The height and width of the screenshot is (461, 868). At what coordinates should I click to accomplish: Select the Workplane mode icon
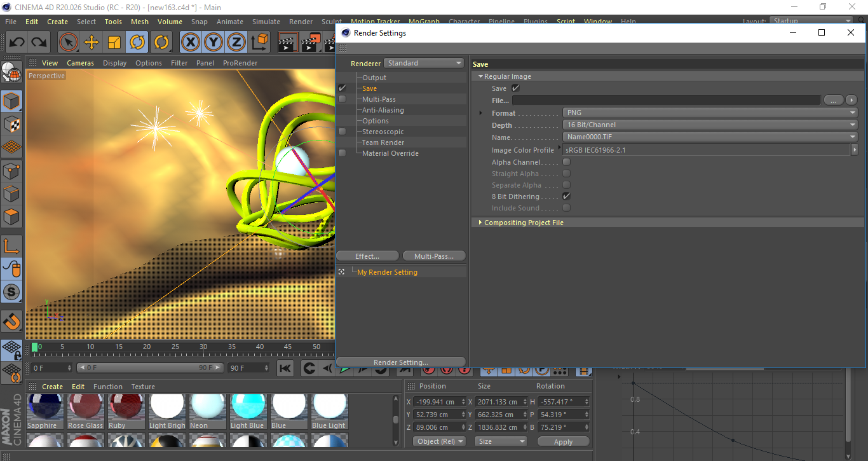11,148
